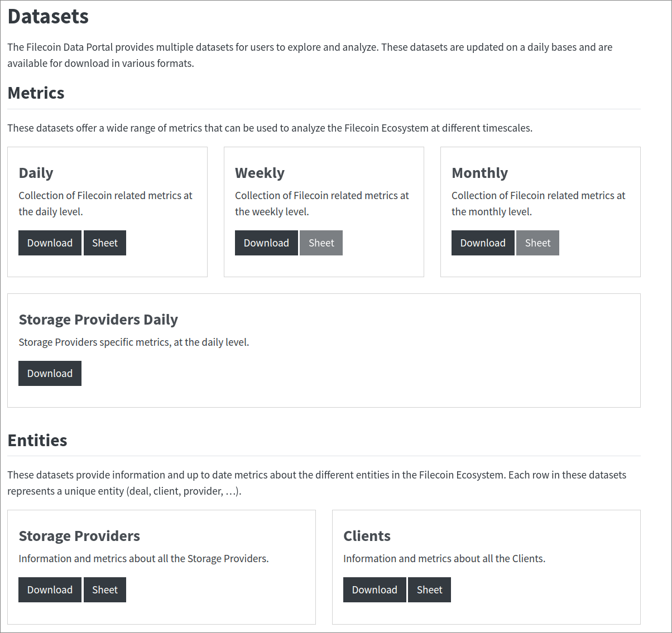Download the Storage Providers entities dataset
Screen dimensions: 672x633
pyautogui.click(x=50, y=590)
